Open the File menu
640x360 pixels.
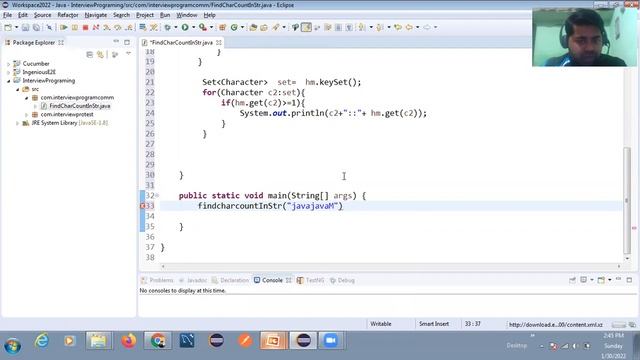(x=8, y=15)
